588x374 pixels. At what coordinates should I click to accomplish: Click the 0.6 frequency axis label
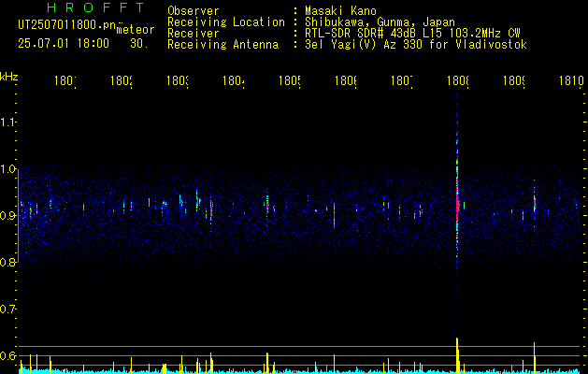tap(7, 355)
